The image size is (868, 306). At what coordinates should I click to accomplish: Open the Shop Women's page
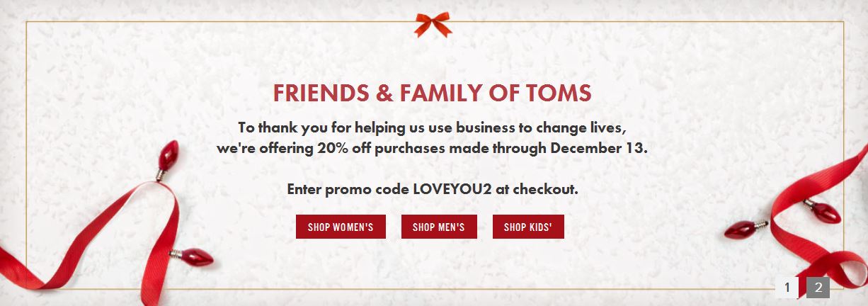(341, 227)
